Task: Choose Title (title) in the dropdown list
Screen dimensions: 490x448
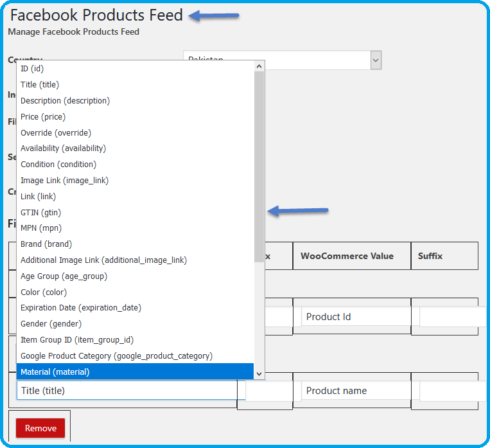Action: pyautogui.click(x=135, y=84)
